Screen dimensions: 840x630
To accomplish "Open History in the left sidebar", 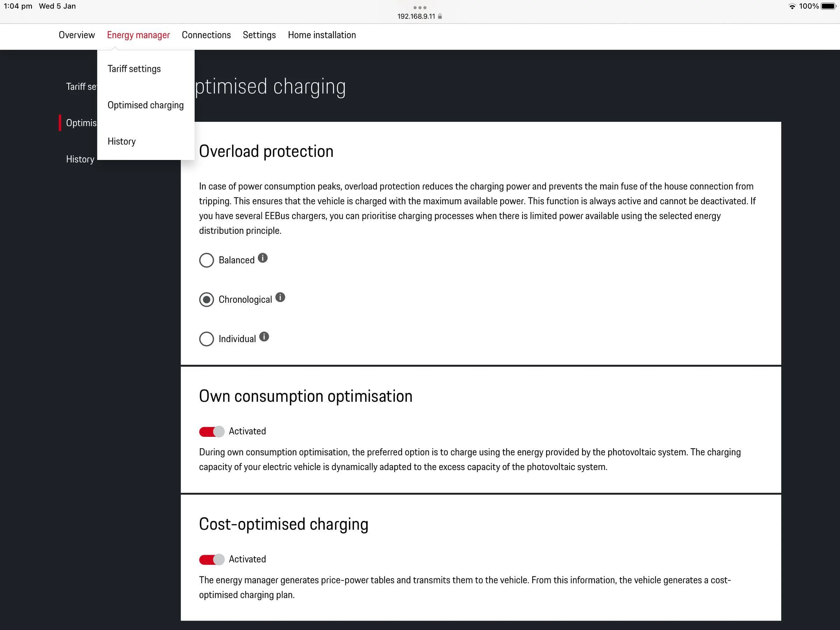I will pyautogui.click(x=80, y=159).
